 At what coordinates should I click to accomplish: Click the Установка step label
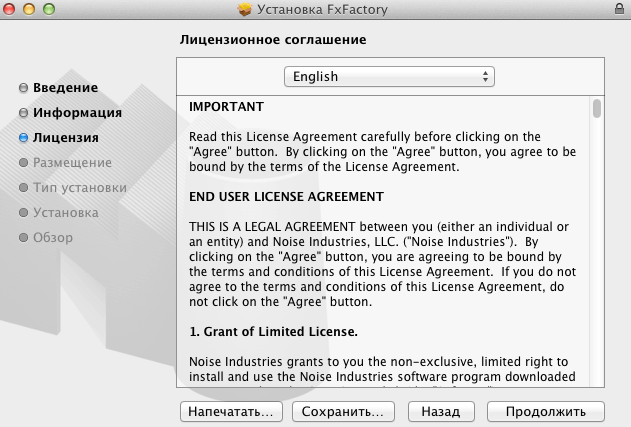point(66,212)
